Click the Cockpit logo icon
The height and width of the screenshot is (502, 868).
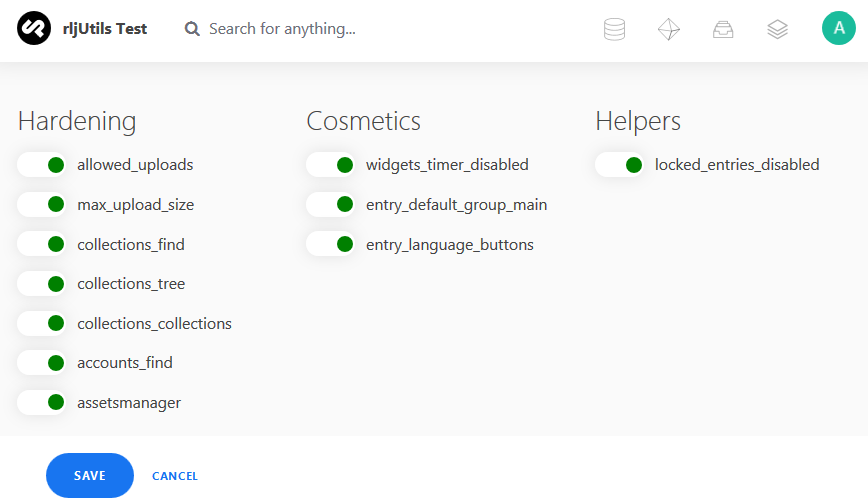point(33,29)
